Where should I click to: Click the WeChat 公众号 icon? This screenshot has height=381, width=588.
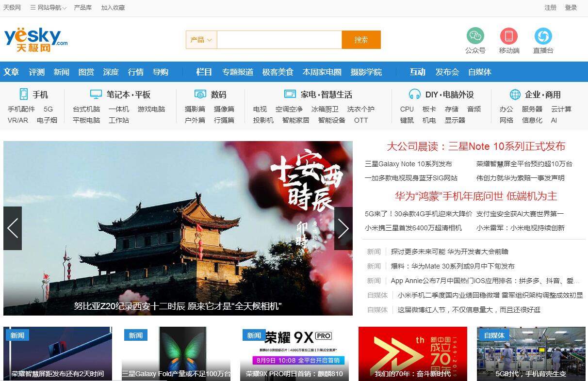[475, 36]
